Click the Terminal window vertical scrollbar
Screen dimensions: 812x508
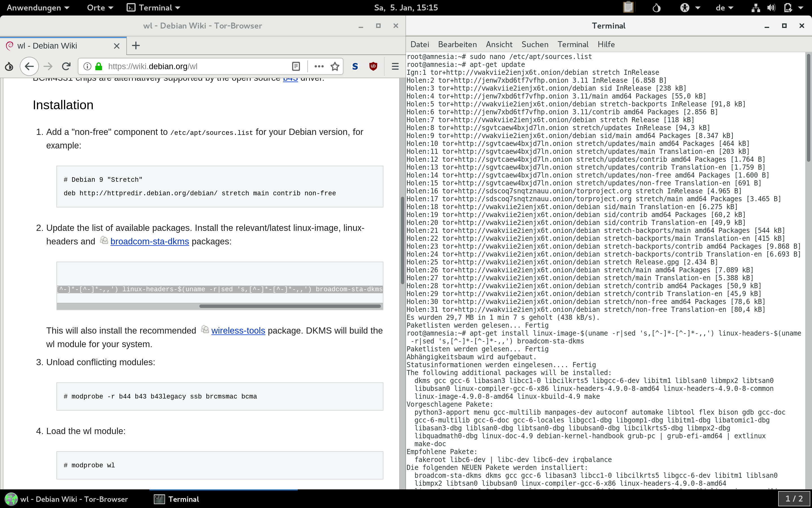tap(808, 108)
